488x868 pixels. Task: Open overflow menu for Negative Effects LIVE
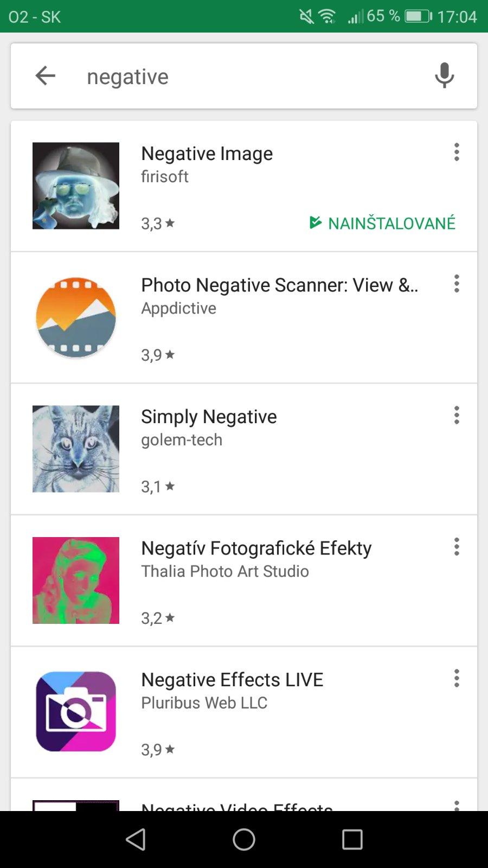(x=457, y=679)
